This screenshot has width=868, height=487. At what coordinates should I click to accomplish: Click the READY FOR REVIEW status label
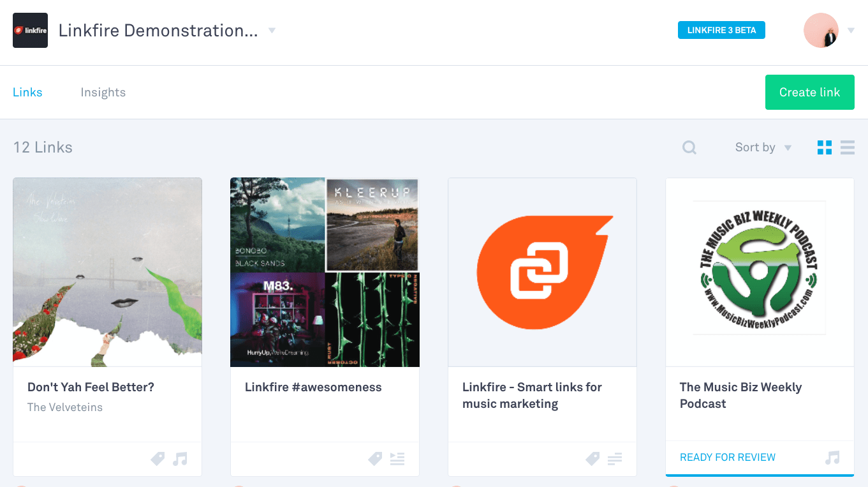tap(728, 458)
